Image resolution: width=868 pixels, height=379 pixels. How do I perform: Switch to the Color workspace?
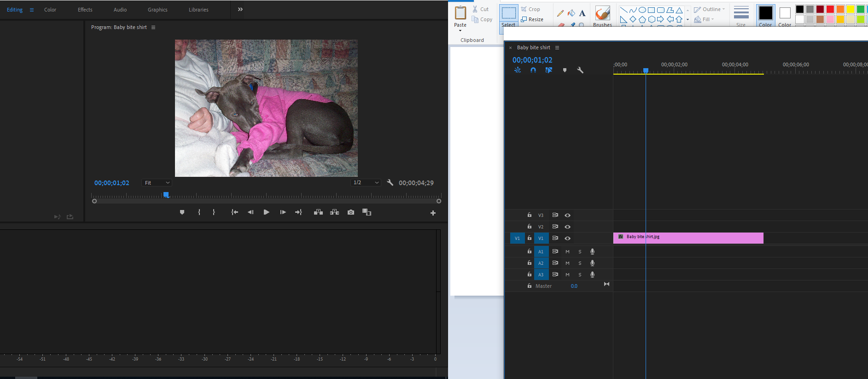50,10
